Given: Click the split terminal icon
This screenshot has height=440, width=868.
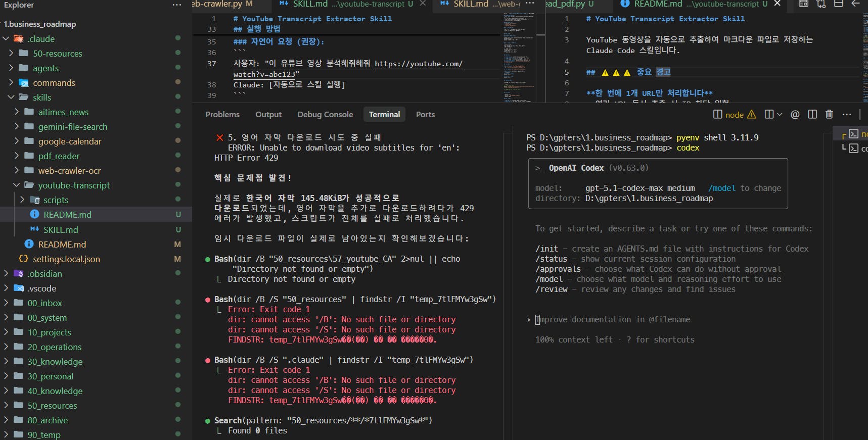Looking at the screenshot, I should click(769, 115).
